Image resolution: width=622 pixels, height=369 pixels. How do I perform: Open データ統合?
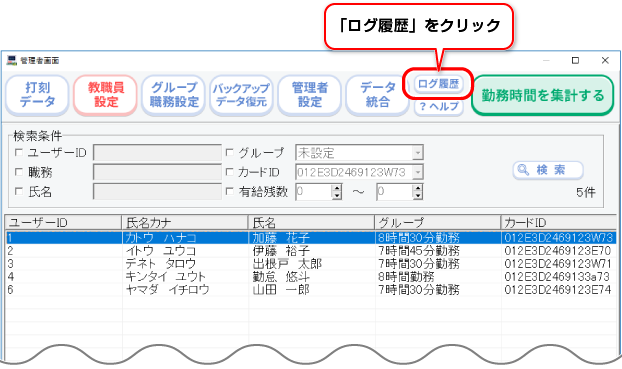(x=378, y=95)
